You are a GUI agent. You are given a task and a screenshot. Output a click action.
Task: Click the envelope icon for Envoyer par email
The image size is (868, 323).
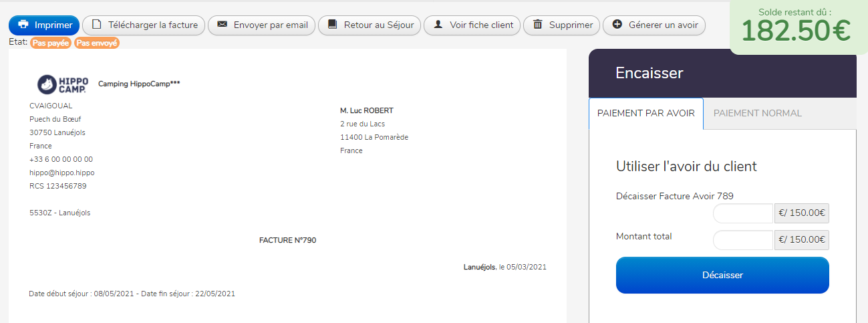(223, 25)
